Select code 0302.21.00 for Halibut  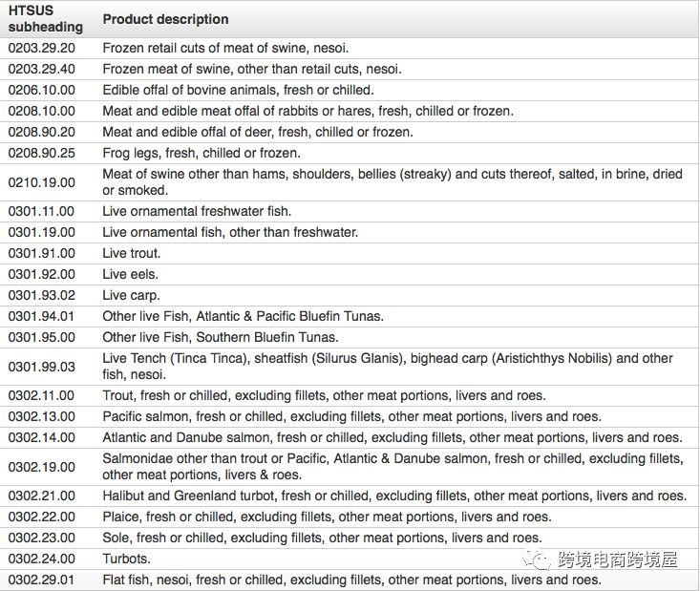(x=41, y=496)
